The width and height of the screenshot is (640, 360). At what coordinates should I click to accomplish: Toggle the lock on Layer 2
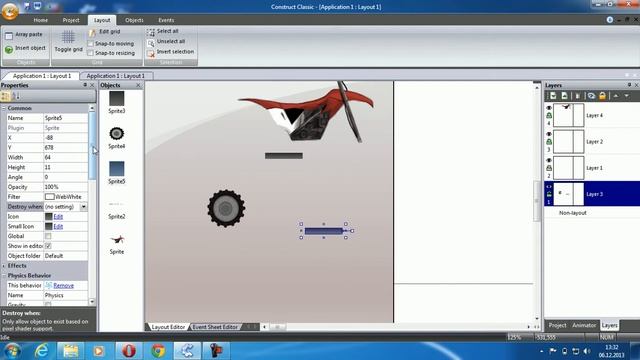click(549, 142)
